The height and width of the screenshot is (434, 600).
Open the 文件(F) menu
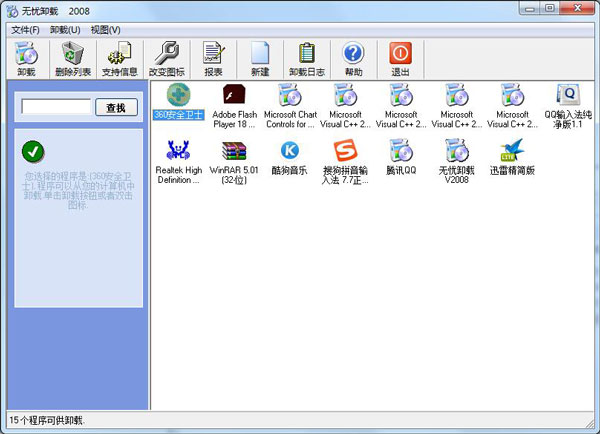click(25, 30)
